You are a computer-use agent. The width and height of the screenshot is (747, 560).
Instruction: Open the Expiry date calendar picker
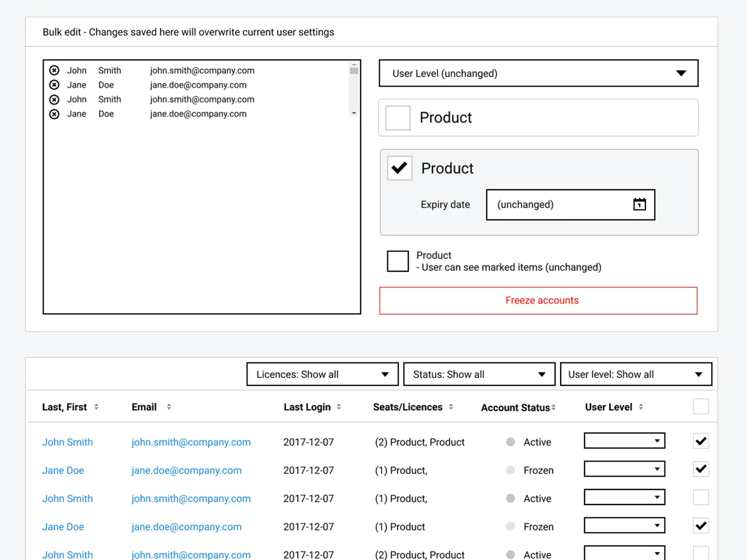tap(640, 204)
